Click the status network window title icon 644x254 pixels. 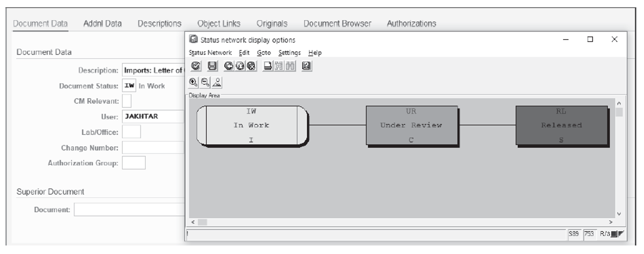[193, 40]
